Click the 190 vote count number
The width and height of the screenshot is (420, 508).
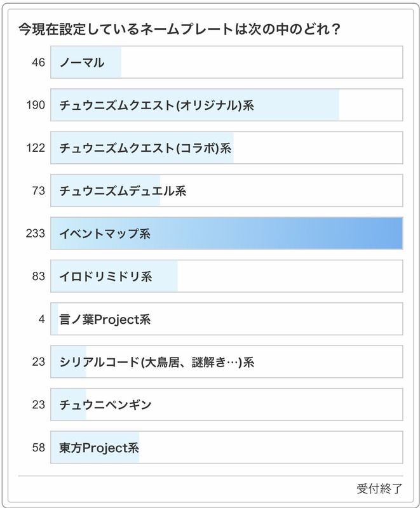(x=36, y=105)
